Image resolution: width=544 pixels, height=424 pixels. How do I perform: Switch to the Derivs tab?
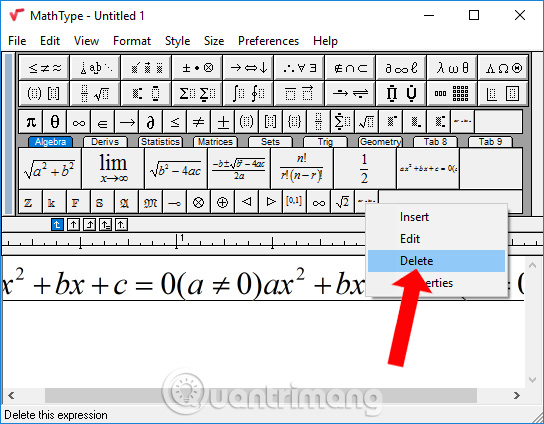[x=105, y=142]
